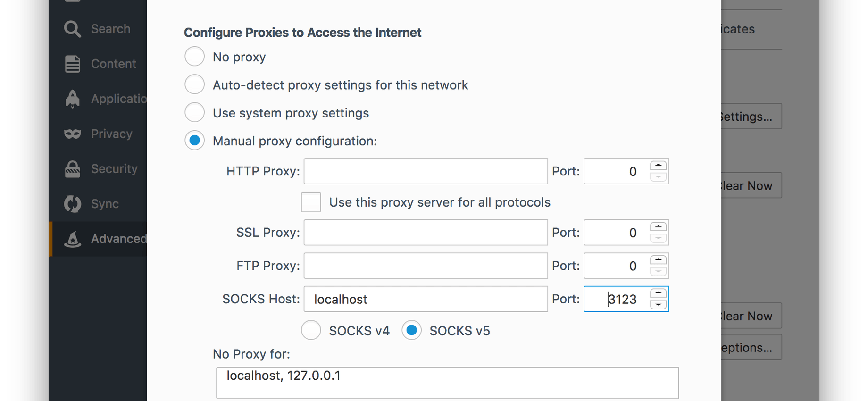Click the SOCKS Host localhost field
This screenshot has width=868, height=401.
[x=426, y=299]
